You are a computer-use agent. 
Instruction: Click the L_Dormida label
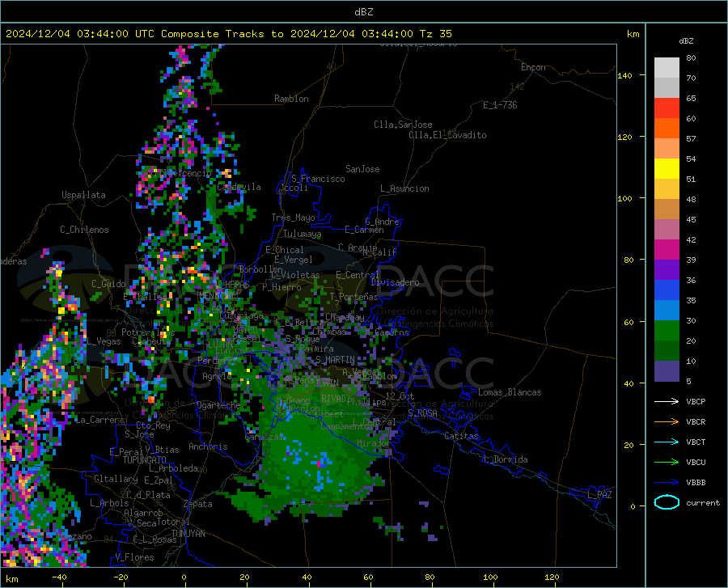(x=505, y=459)
